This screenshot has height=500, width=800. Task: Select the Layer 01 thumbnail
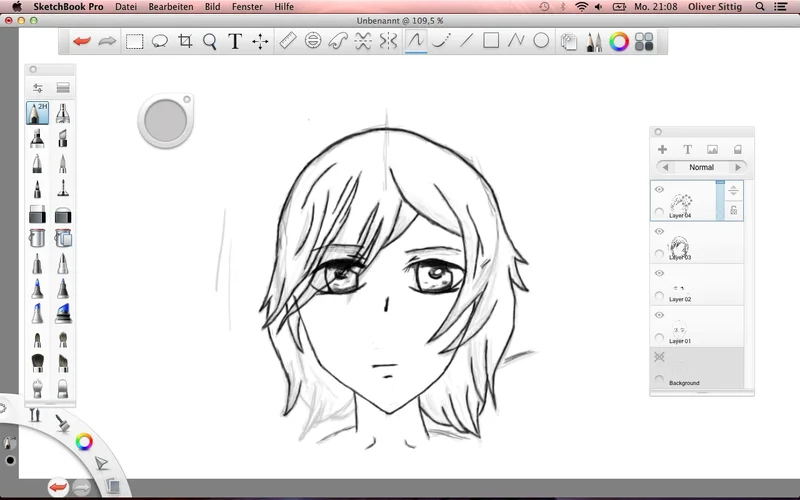pyautogui.click(x=679, y=329)
